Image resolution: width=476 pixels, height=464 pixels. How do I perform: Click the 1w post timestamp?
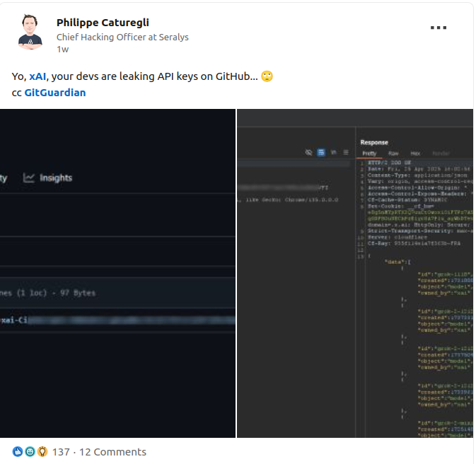pos(62,50)
